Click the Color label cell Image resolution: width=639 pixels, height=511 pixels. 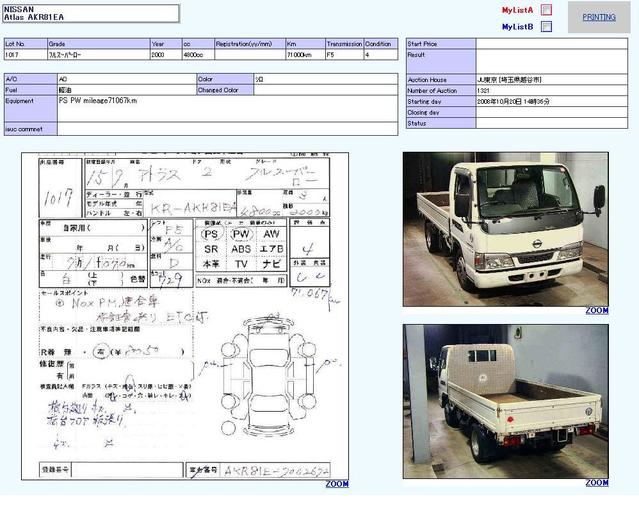click(x=225, y=79)
